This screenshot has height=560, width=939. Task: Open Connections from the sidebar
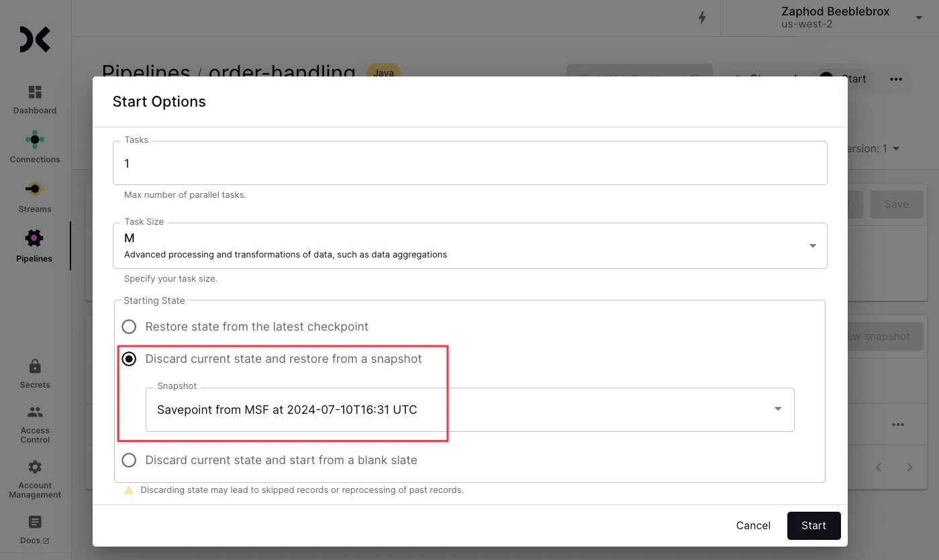[35, 140]
